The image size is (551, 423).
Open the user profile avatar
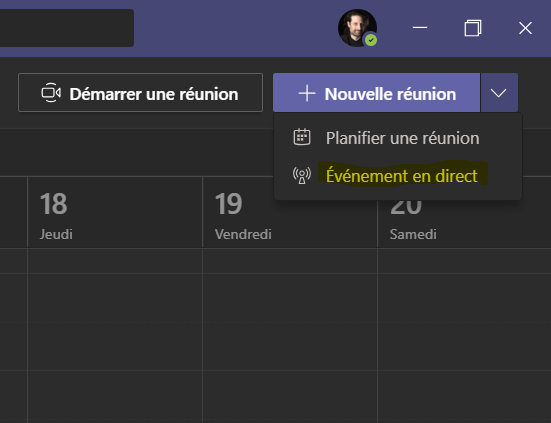(x=357, y=28)
